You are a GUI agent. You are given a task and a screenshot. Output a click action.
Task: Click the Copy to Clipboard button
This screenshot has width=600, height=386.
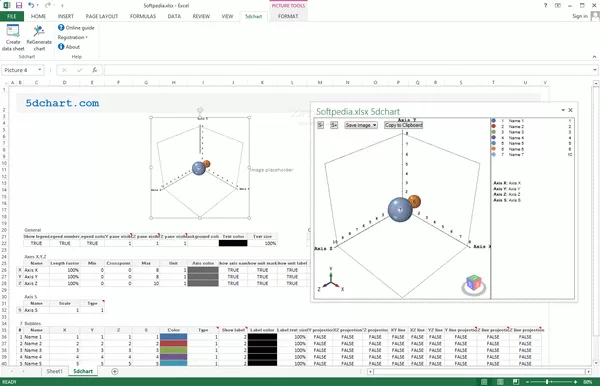(x=403, y=125)
